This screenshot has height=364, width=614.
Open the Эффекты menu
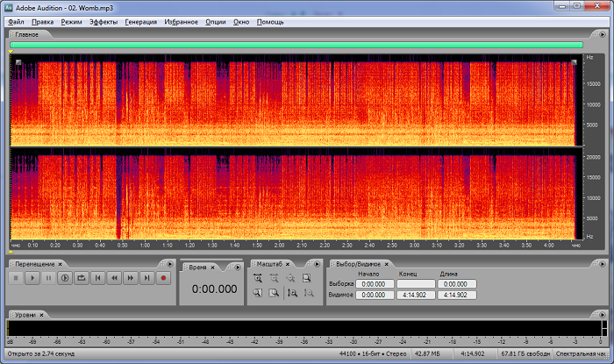coord(103,21)
